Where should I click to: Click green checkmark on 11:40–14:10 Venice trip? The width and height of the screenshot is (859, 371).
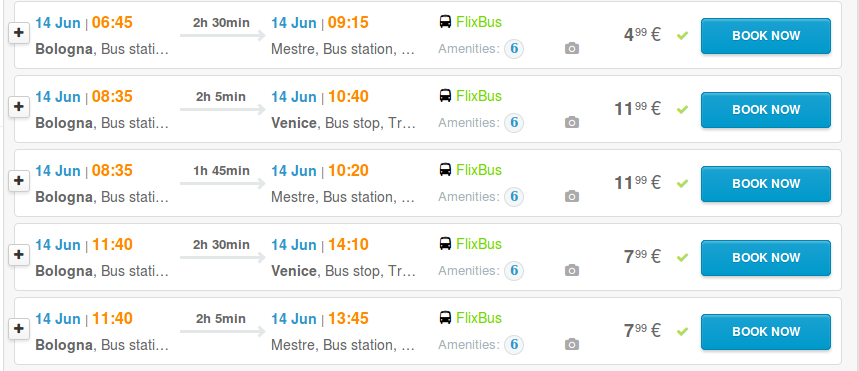682,258
